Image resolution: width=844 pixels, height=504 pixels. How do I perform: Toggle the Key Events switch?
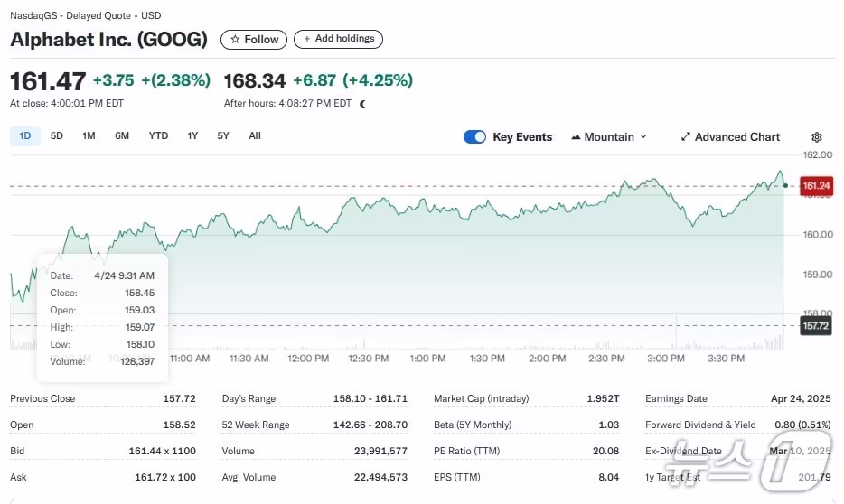pyautogui.click(x=474, y=137)
